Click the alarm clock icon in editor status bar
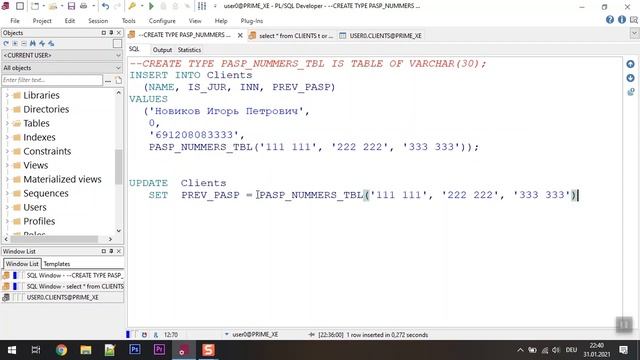 click(144, 335)
